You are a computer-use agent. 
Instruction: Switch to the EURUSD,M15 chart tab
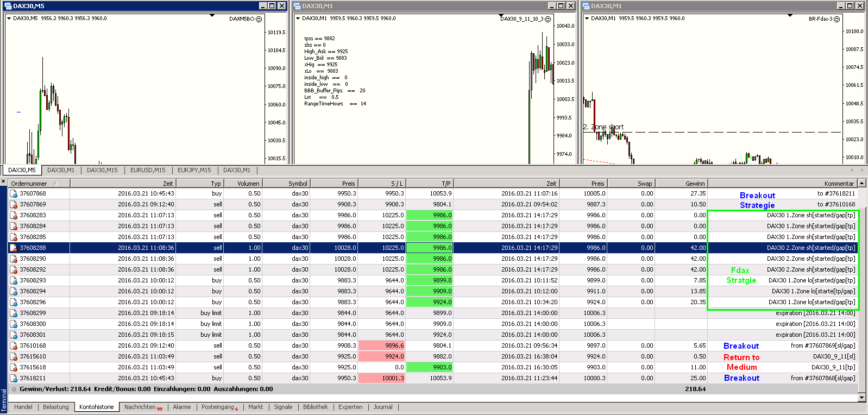pos(148,170)
